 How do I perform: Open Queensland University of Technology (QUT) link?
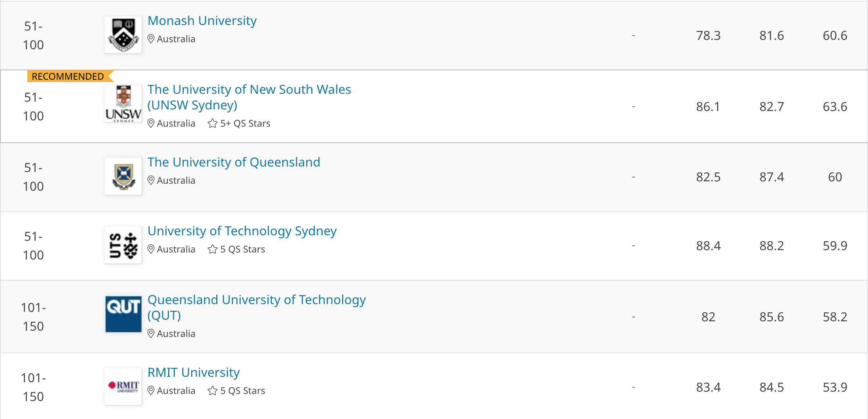click(256, 308)
